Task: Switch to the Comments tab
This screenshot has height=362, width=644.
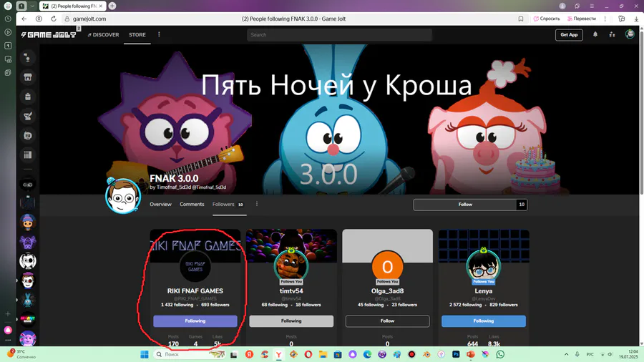Action: pyautogui.click(x=192, y=205)
